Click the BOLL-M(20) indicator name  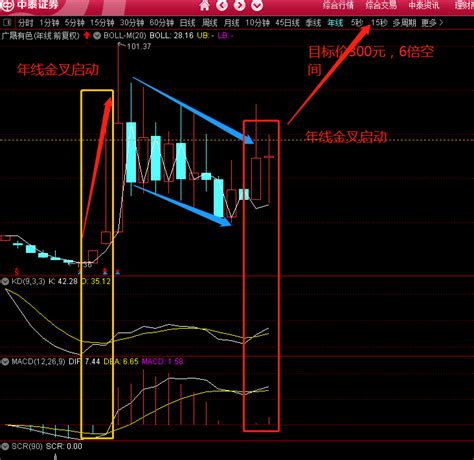pos(125,35)
